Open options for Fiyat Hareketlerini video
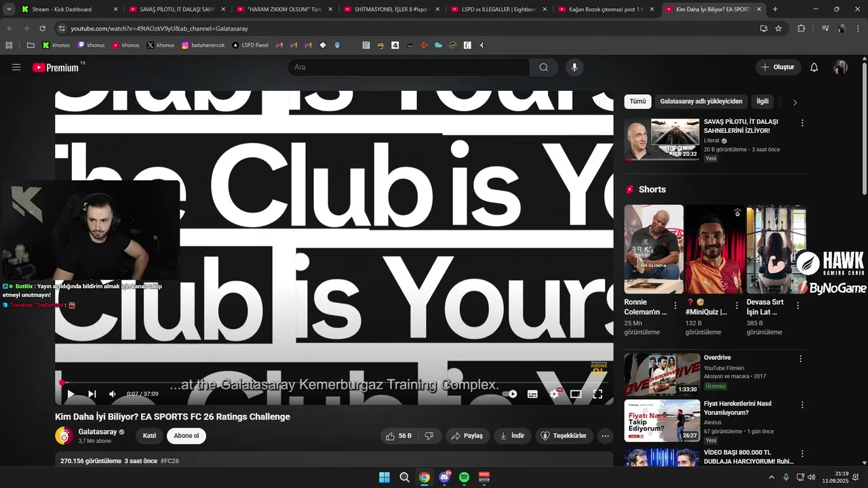 coord(802,405)
